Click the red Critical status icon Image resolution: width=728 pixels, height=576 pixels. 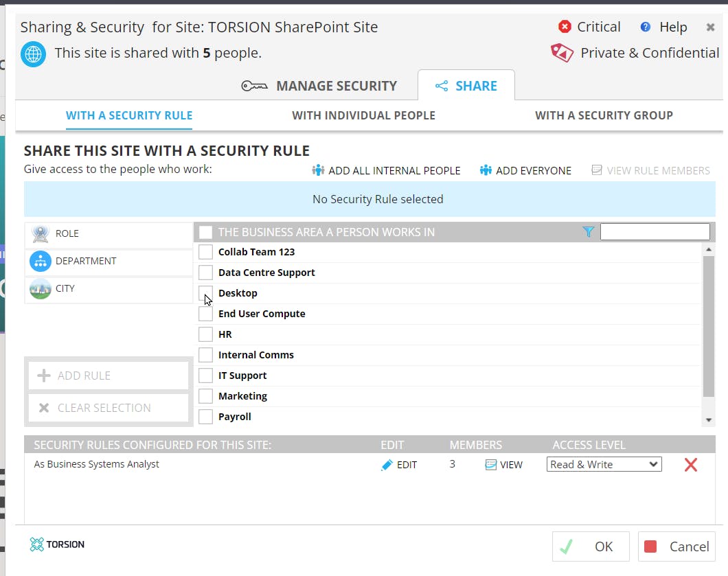click(x=565, y=27)
